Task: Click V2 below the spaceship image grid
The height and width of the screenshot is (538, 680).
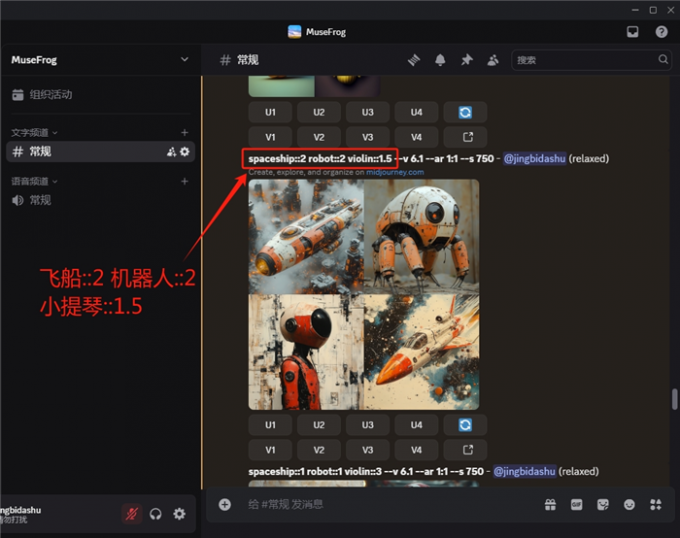Action: tap(319, 450)
